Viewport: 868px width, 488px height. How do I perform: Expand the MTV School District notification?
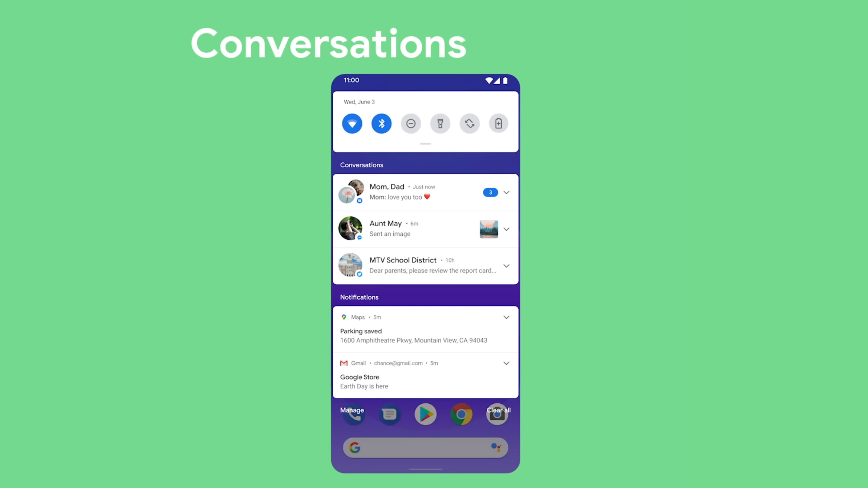click(506, 266)
